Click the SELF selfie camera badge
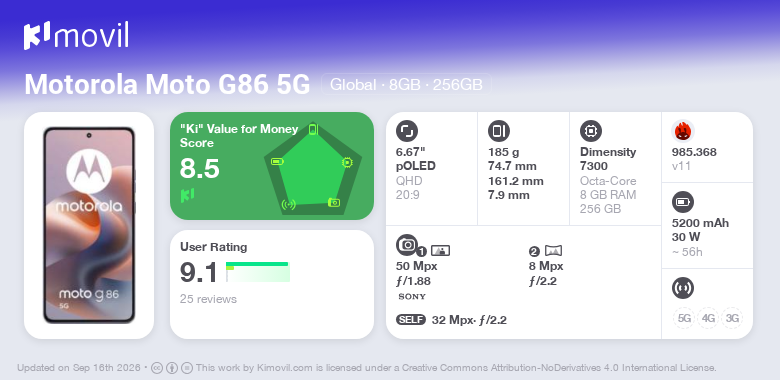780x380 pixels. (x=411, y=319)
